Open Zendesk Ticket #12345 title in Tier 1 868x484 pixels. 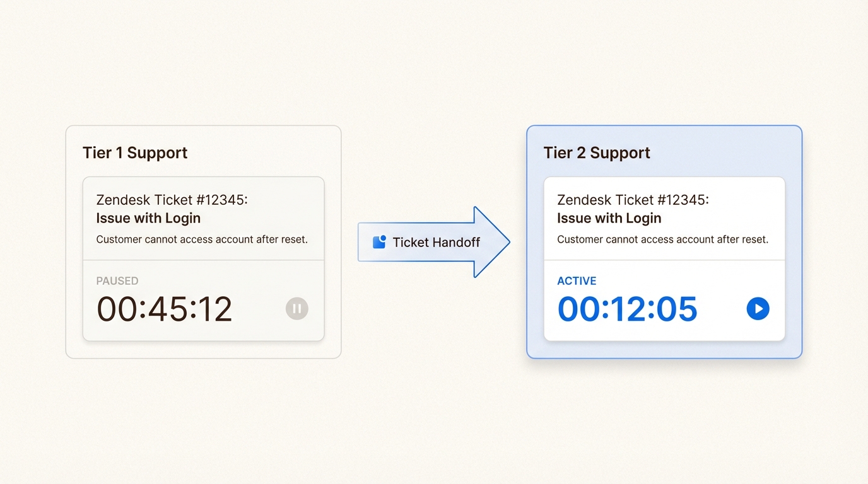172,200
